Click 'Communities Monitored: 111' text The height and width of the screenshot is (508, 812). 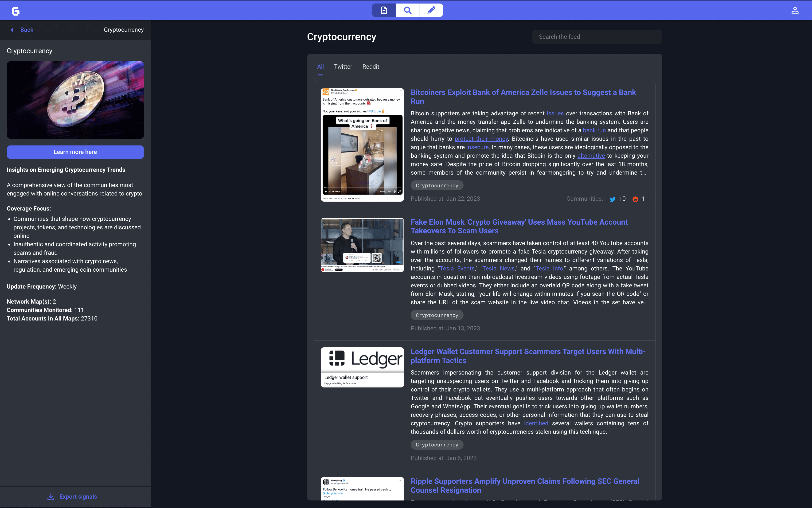point(45,310)
